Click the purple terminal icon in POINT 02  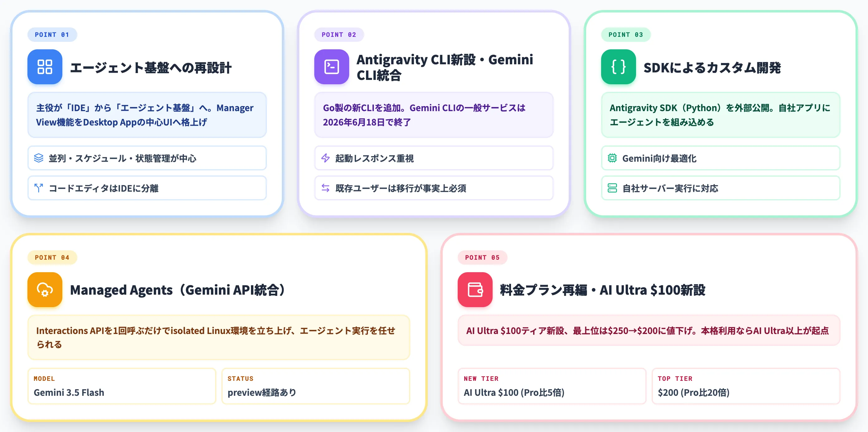point(331,67)
